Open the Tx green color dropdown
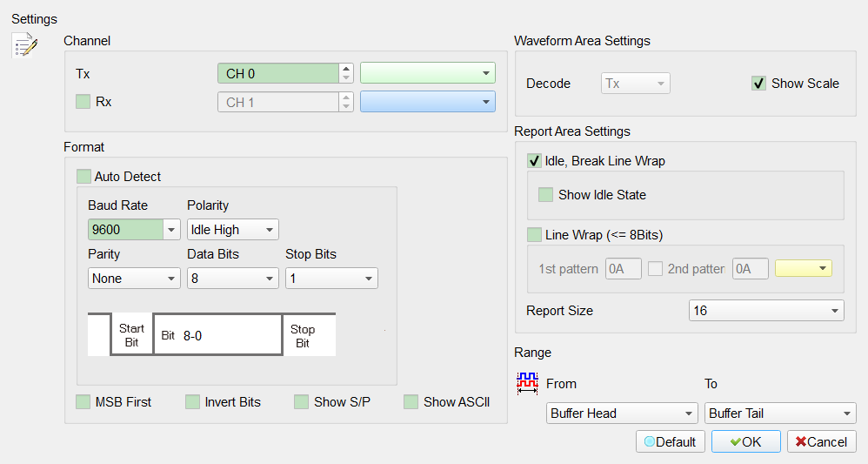The width and height of the screenshot is (868, 464). pos(428,73)
